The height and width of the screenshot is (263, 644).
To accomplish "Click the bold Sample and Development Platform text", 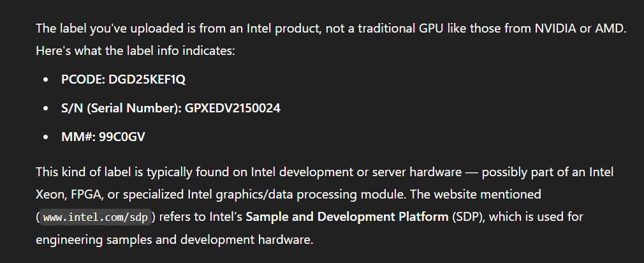I will pyautogui.click(x=347, y=216).
